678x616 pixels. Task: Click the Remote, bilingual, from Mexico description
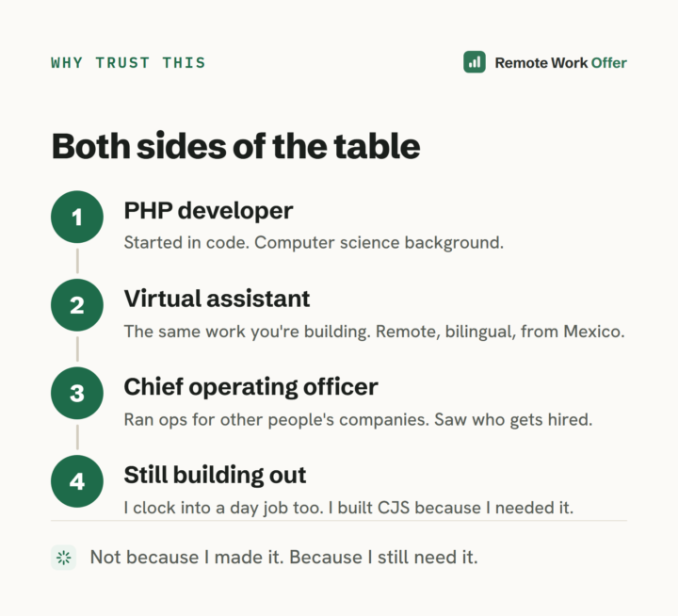(x=375, y=332)
